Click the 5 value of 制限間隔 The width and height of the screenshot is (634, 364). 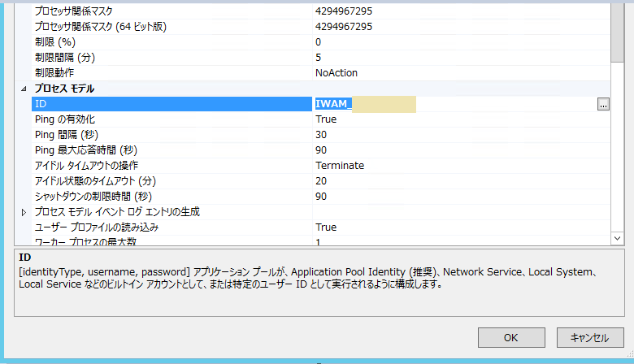pyautogui.click(x=318, y=57)
